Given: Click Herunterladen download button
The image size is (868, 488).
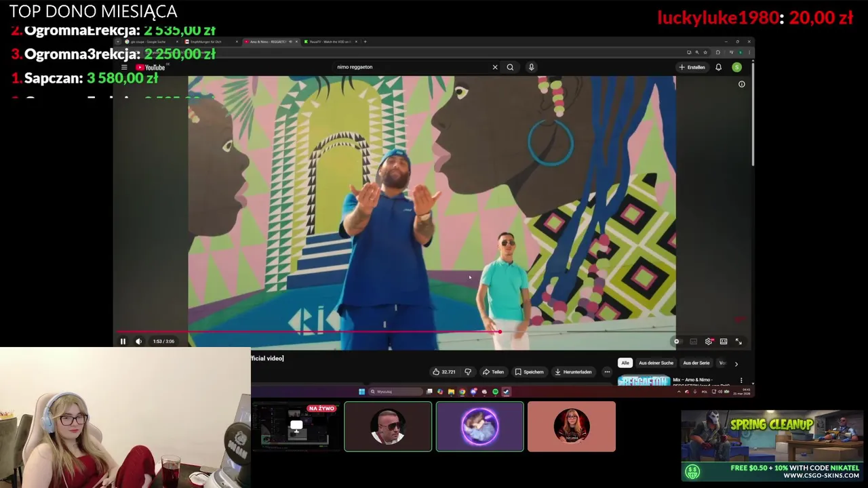Looking at the screenshot, I should tap(573, 371).
